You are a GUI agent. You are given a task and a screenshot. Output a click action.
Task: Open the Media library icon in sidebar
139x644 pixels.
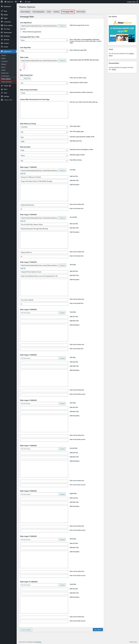click(x=2, y=15)
